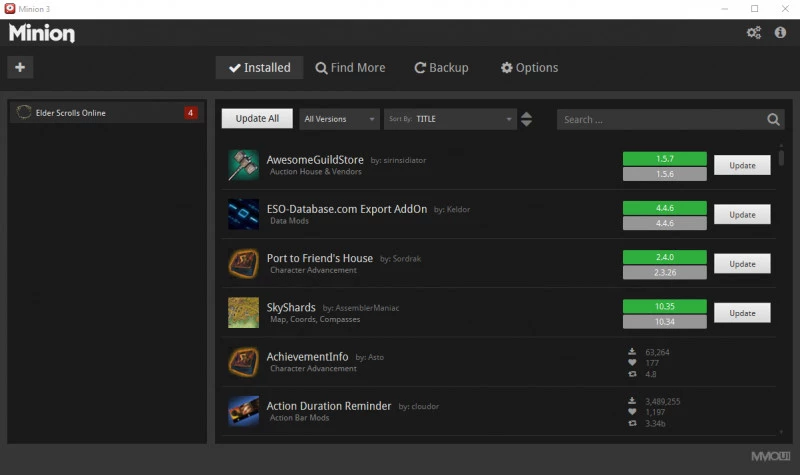Click Action Duration Reminder heart icon

coord(632,412)
